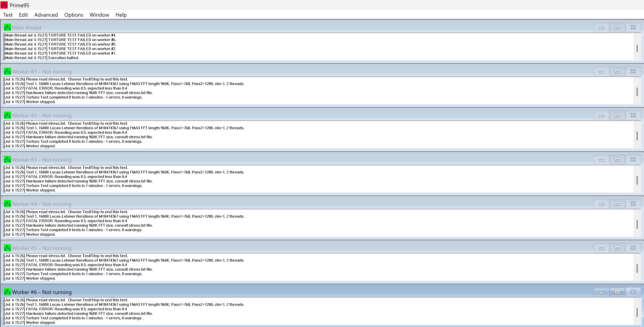The height and width of the screenshot is (327, 644).
Task: Maximize the Worker #6 window
Action: 617,292
